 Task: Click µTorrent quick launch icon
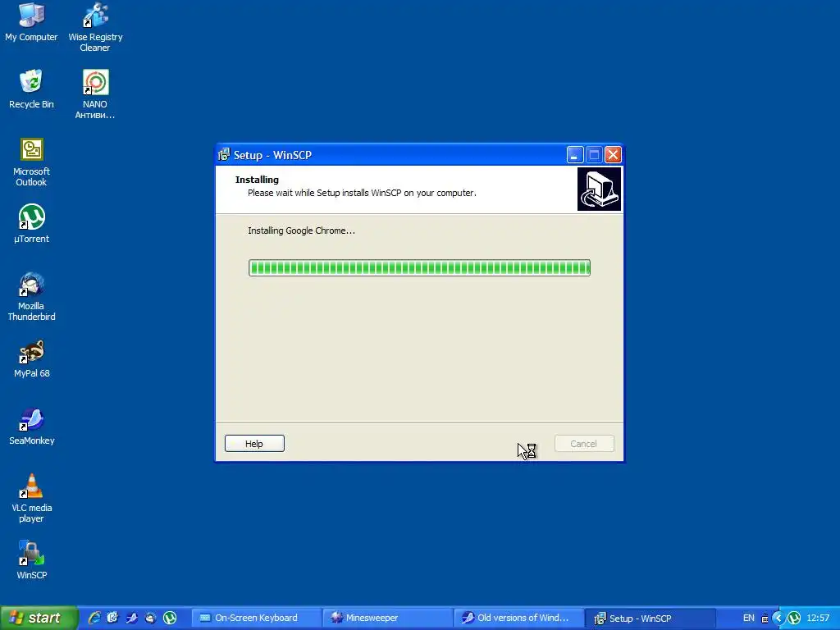[170, 618]
